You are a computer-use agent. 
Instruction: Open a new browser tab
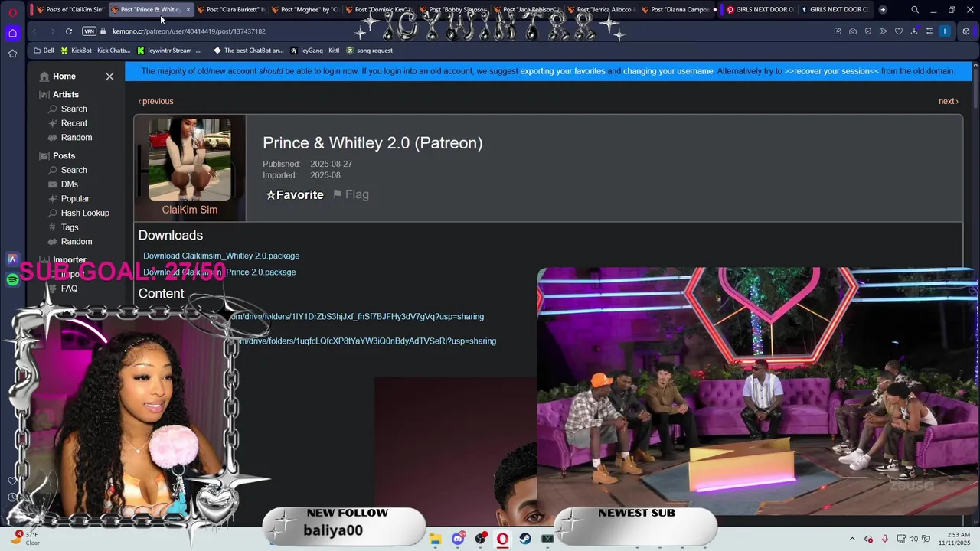(883, 10)
